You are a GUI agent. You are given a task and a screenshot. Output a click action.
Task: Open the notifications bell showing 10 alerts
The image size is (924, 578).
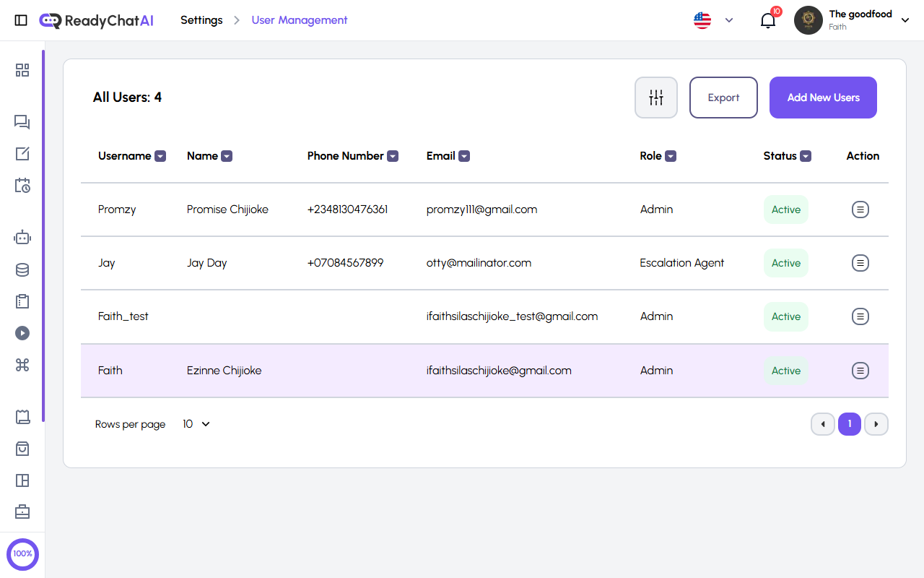point(767,20)
